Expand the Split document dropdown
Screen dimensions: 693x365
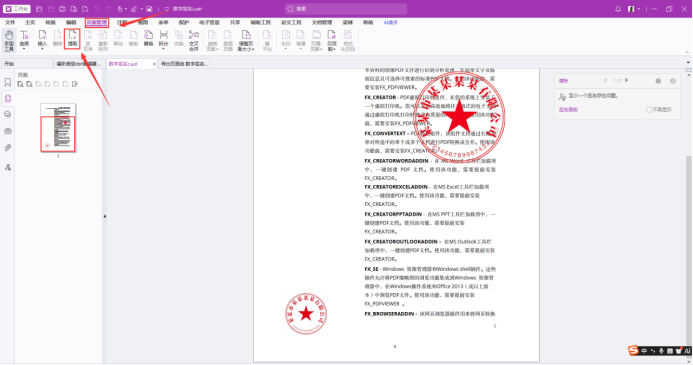coord(164,48)
